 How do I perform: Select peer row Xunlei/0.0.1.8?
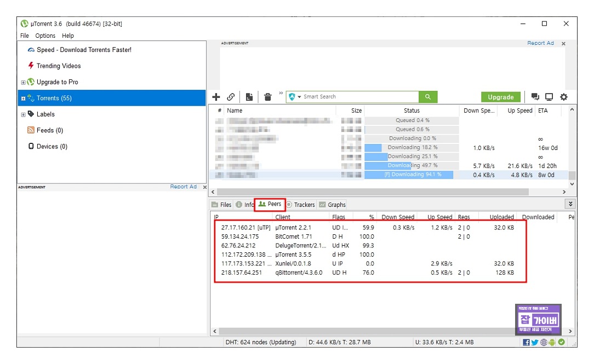[x=368, y=264]
